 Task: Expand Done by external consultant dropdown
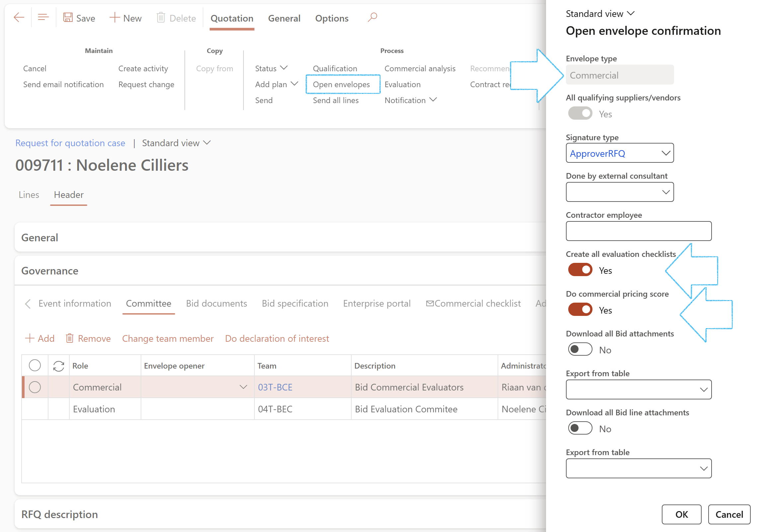pyautogui.click(x=665, y=192)
